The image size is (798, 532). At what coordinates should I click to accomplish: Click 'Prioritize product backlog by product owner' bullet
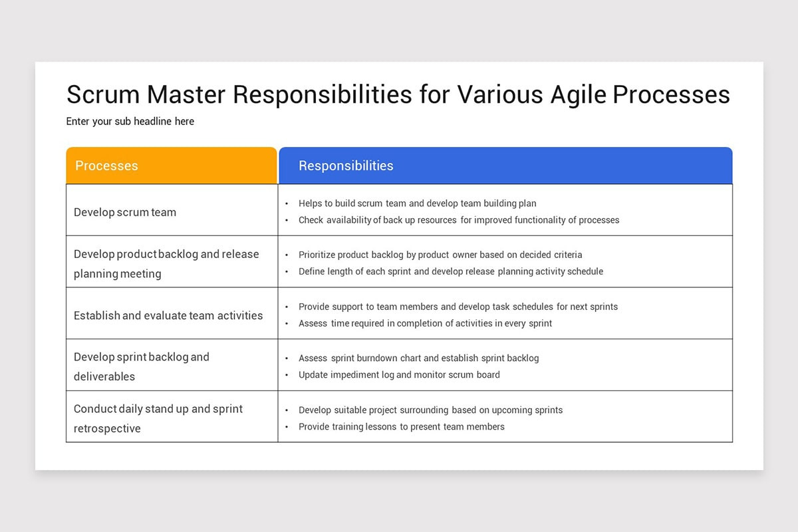pyautogui.click(x=440, y=255)
